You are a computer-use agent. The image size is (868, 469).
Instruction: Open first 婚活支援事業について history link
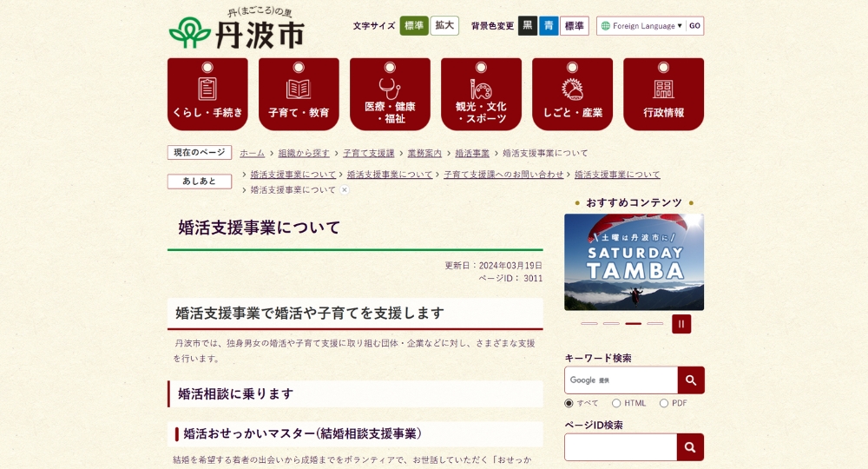(293, 175)
